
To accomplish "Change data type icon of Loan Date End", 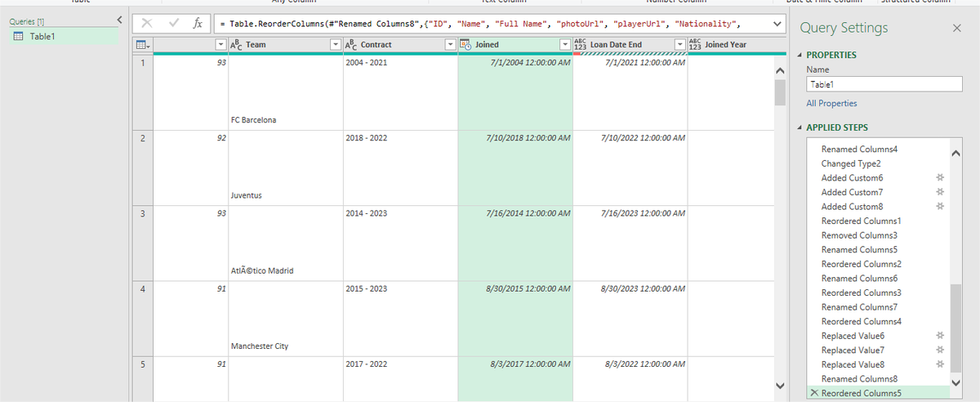I will tap(581, 45).
